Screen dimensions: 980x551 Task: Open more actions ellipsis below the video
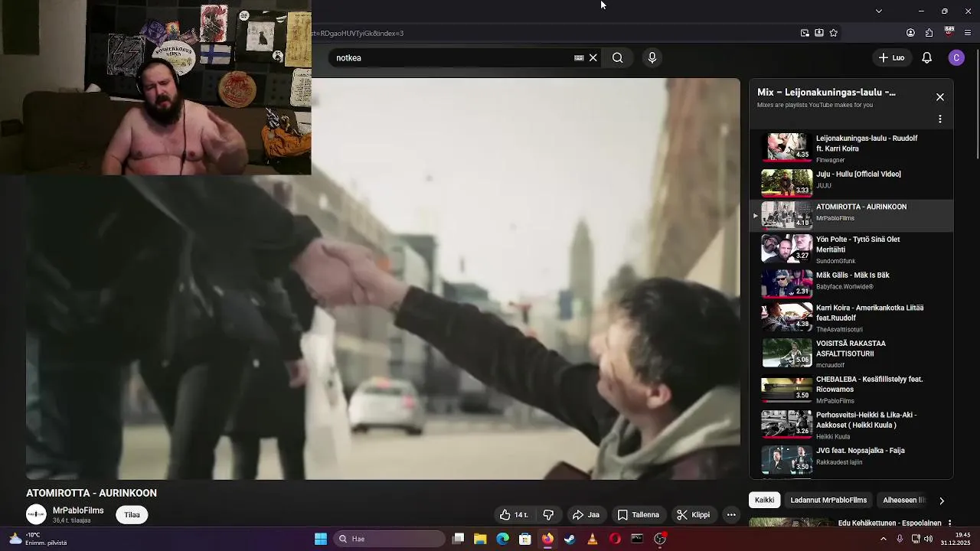[731, 515]
